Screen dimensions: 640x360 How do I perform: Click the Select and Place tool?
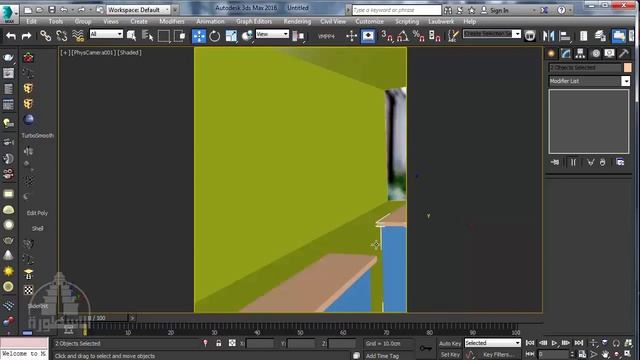coord(247,36)
